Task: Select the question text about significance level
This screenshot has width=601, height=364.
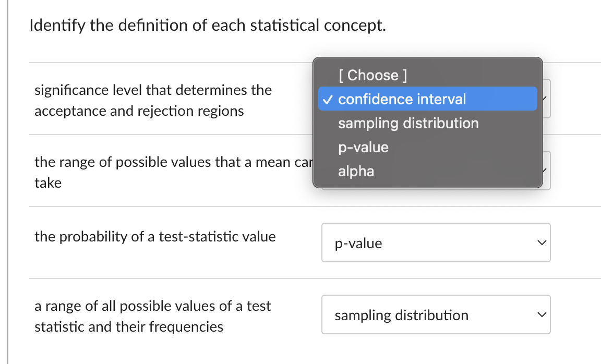Action: pos(153,100)
